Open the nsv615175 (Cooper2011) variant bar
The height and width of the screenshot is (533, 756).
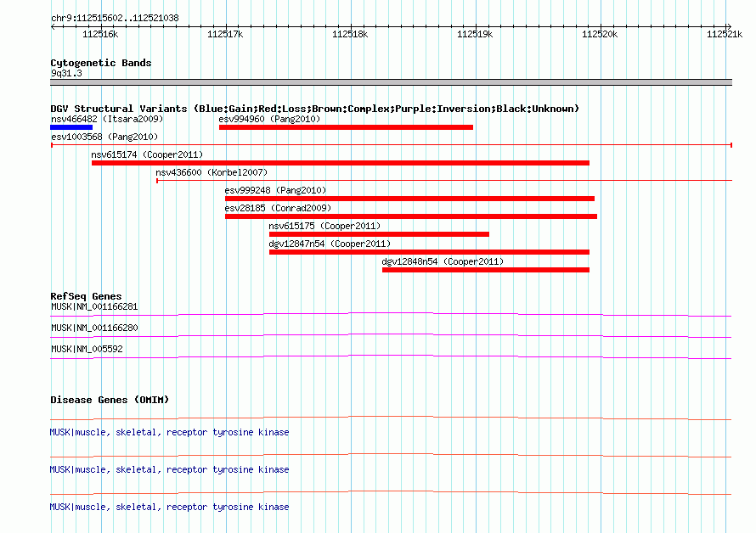[379, 234]
